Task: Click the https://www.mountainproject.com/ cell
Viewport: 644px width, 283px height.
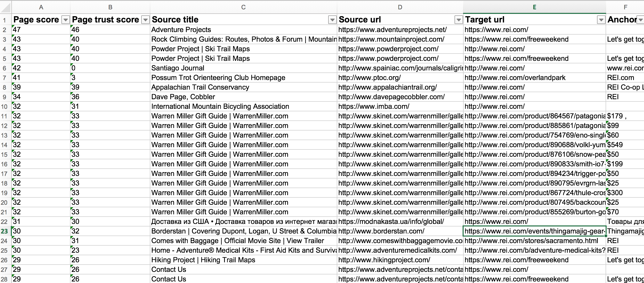Action: [x=400, y=39]
